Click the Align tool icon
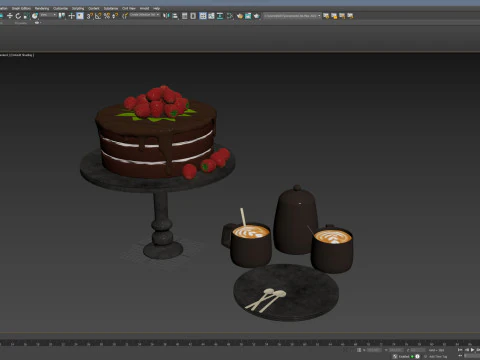 click(175, 16)
